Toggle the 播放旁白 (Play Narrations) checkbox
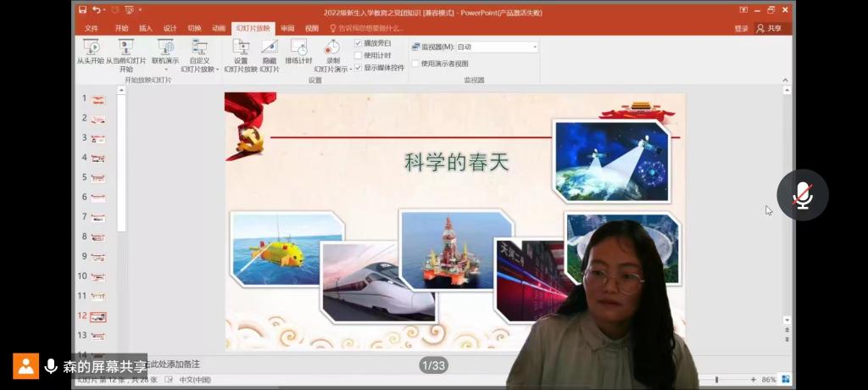Viewport: 868px width, 390px height. tap(359, 43)
